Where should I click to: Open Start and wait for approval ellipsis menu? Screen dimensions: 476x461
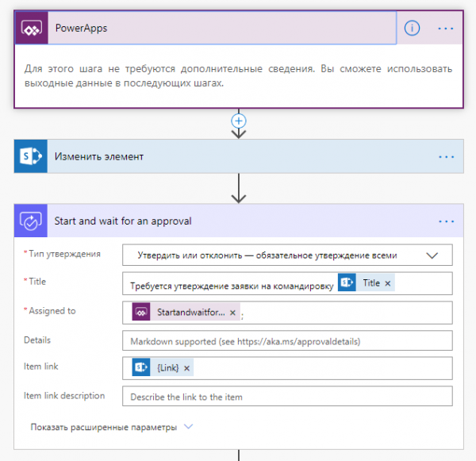(x=446, y=221)
